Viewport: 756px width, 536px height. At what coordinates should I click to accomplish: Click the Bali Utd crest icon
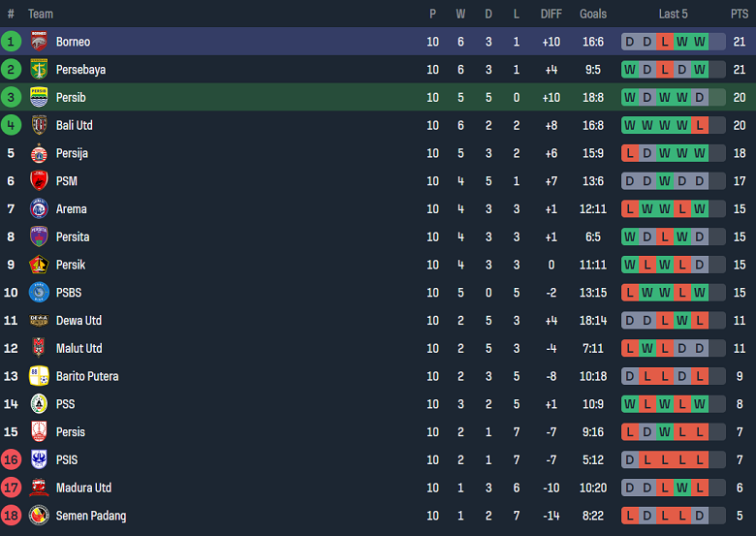click(x=39, y=125)
